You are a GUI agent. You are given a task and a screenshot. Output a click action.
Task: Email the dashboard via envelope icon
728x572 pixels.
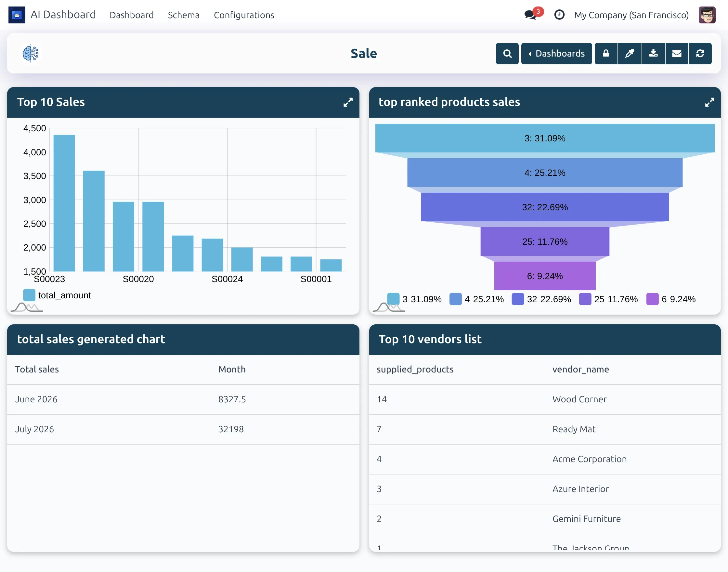[x=677, y=54]
